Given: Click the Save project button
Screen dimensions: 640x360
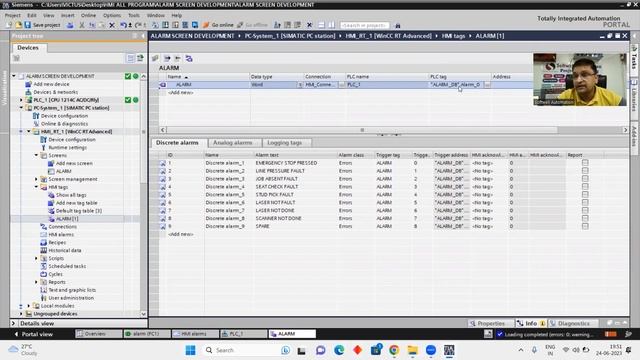Looking at the screenshot, I should point(42,25).
